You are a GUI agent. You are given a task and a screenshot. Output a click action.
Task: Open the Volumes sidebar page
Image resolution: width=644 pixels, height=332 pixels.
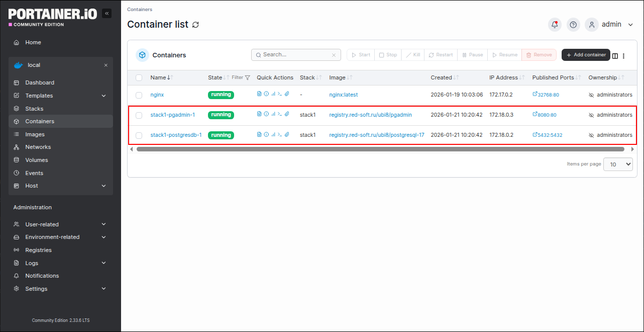[37, 160]
